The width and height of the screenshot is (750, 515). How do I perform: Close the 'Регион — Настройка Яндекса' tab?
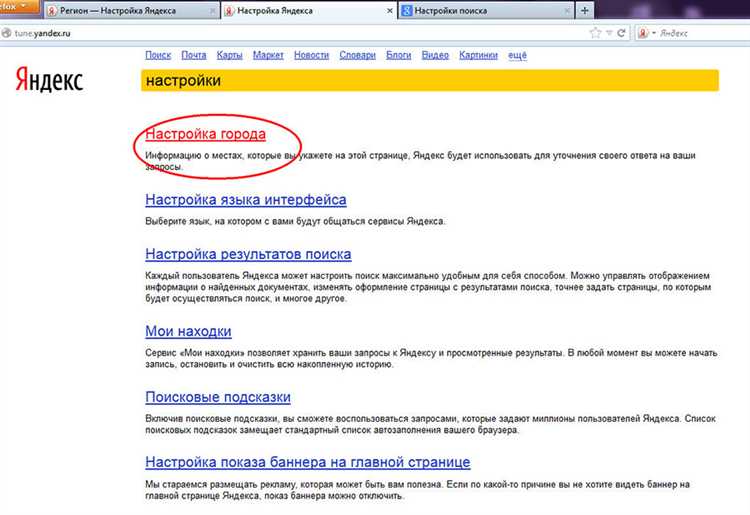(x=212, y=11)
